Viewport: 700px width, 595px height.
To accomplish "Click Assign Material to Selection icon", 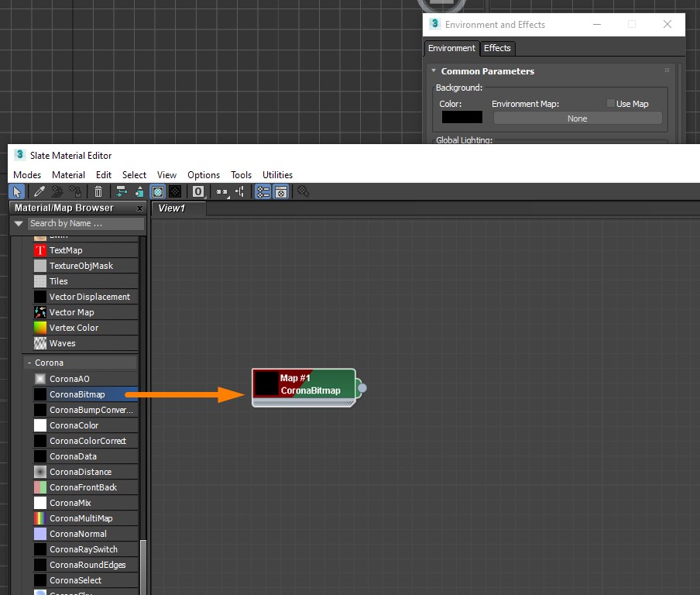I will 75,192.
